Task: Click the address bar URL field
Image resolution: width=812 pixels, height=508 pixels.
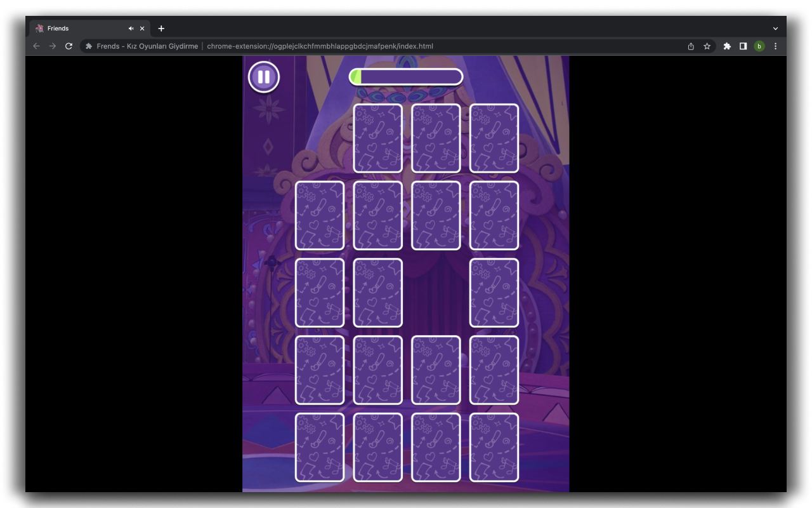Action: 381,46
